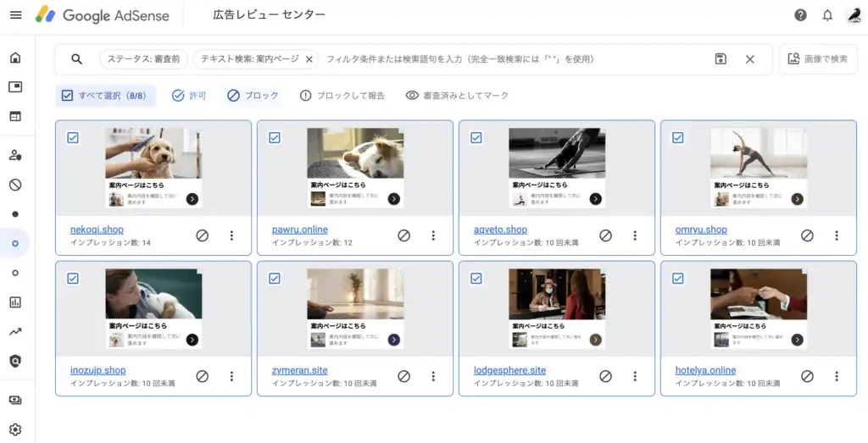Uncheck the hotelya.online ad checkbox

coord(678,278)
